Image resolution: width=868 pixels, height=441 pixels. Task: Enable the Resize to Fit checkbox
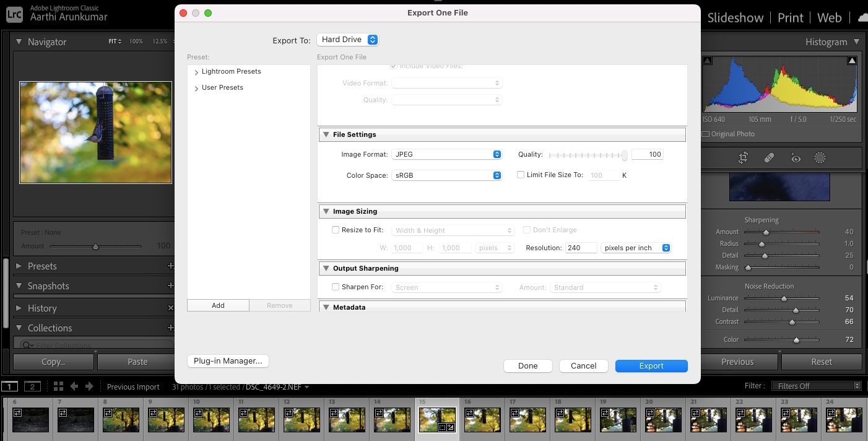(x=335, y=230)
